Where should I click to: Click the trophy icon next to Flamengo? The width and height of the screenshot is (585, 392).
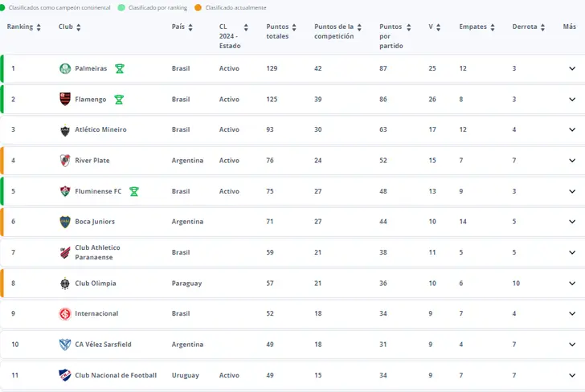coord(119,100)
